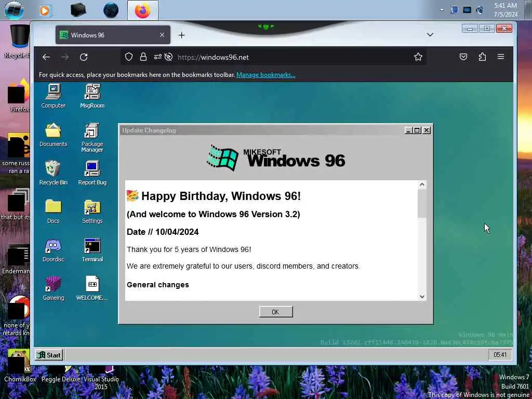Open the Firefox hamburger application menu
Viewport: 532px width, 399px height.
[x=501, y=57]
